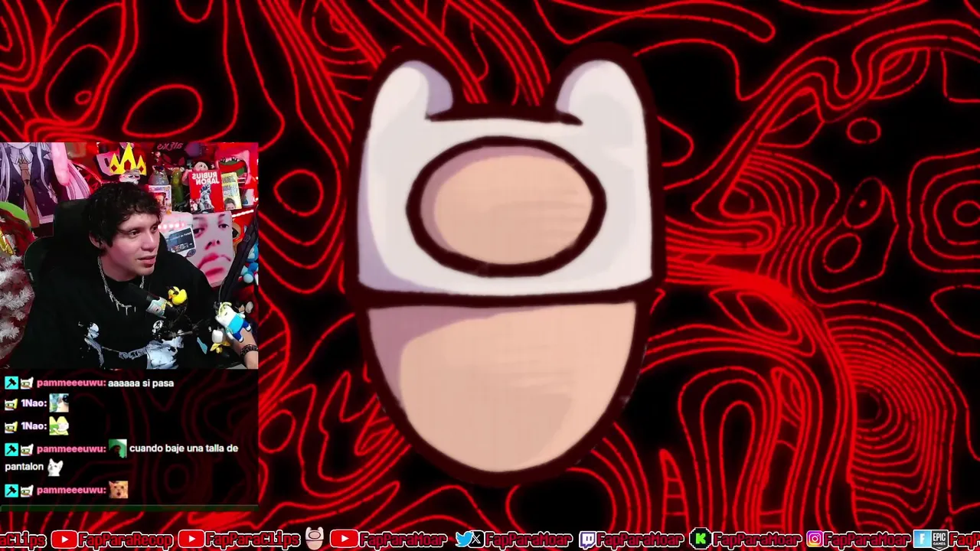Click the Finn face icon in bottom ticker

click(314, 539)
